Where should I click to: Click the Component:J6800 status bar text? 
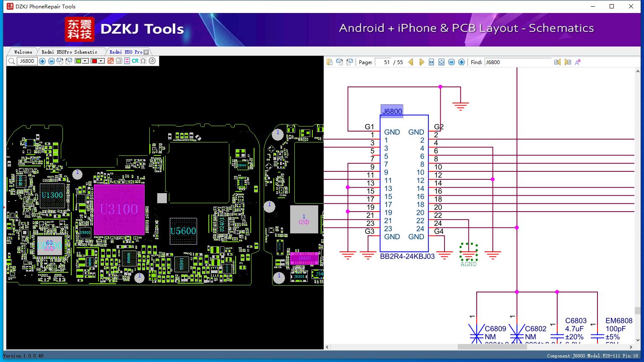pos(566,356)
